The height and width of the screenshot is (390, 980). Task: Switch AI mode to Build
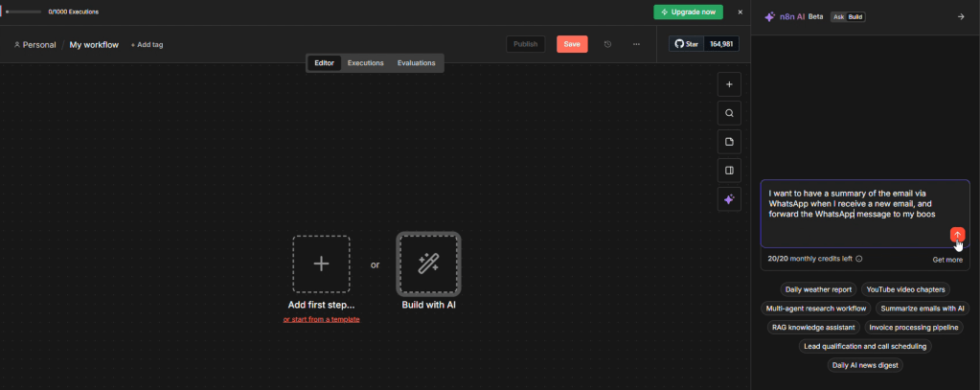(855, 16)
